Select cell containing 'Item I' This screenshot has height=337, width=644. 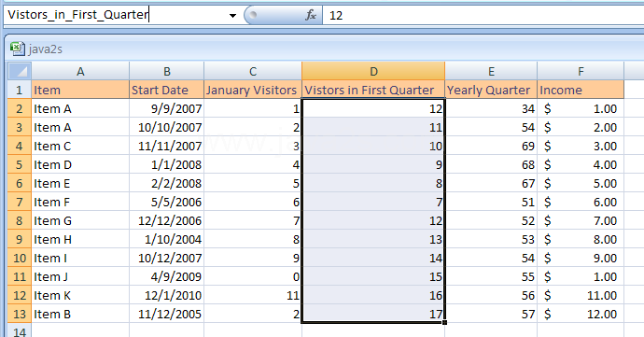click(80, 258)
